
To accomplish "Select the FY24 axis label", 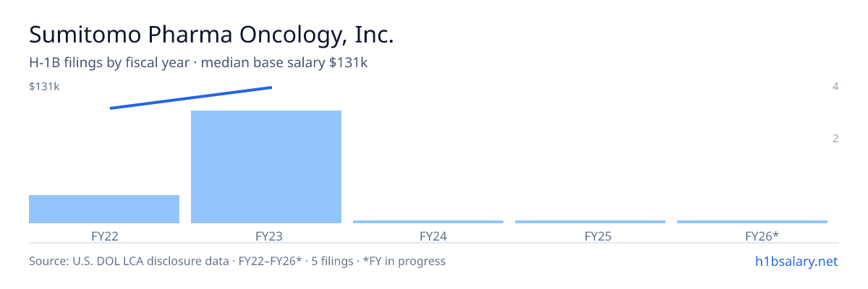I will click(428, 236).
